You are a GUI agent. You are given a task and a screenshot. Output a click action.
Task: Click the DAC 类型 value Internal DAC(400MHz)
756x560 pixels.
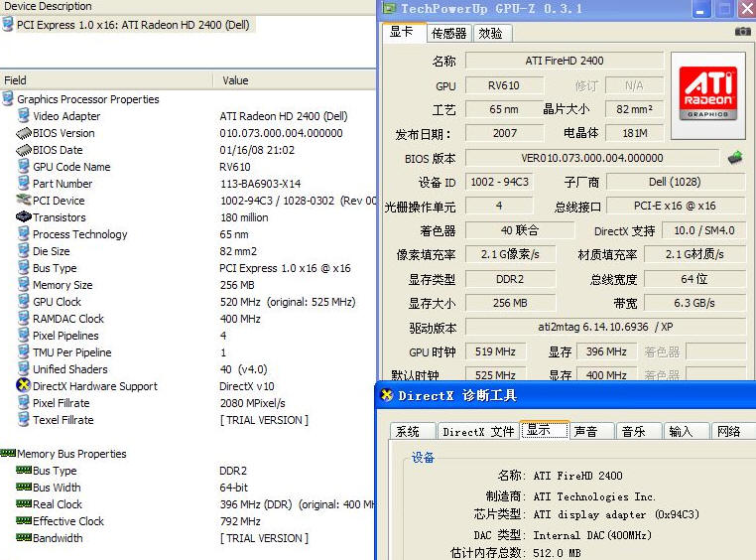point(592,535)
